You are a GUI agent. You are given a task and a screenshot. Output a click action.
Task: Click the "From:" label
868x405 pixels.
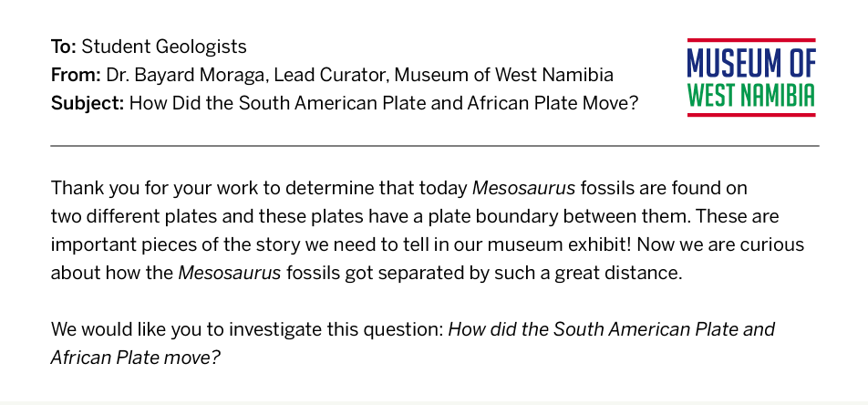click(76, 75)
